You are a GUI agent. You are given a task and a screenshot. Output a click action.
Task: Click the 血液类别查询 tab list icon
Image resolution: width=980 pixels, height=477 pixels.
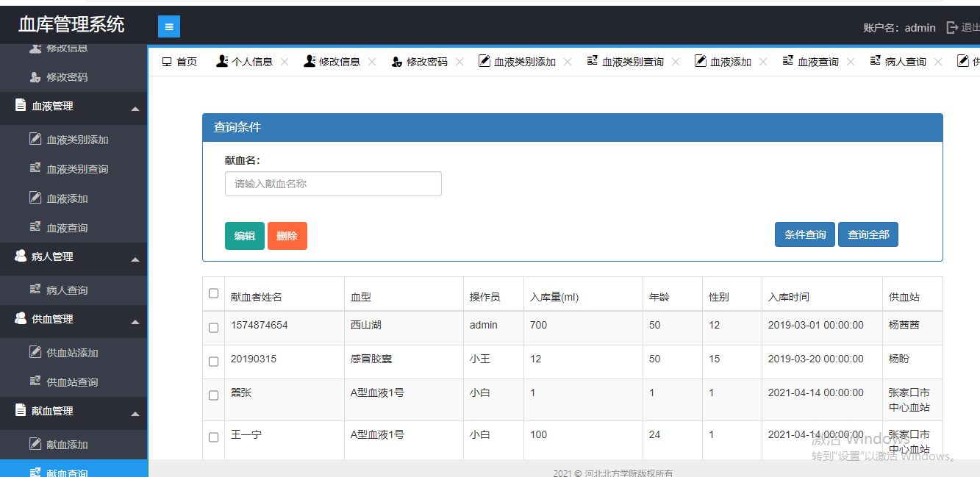(593, 61)
